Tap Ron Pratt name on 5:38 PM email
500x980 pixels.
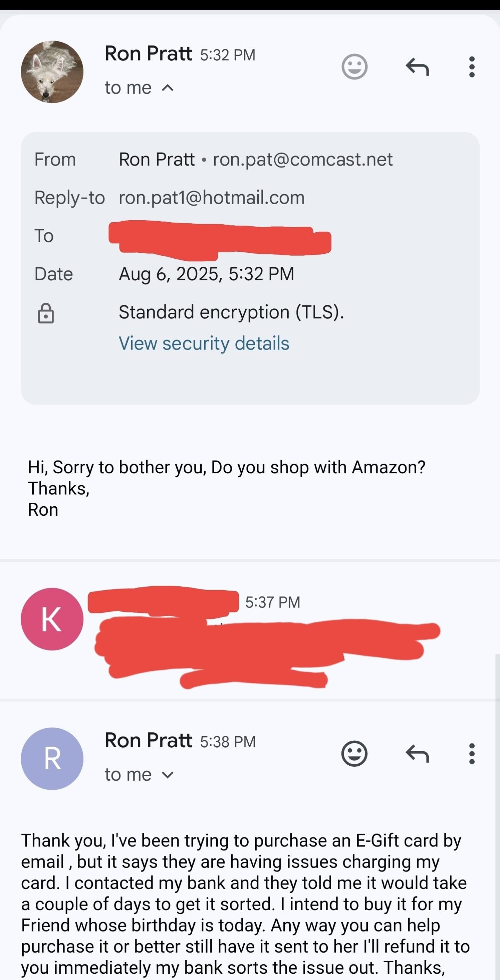pos(148,740)
